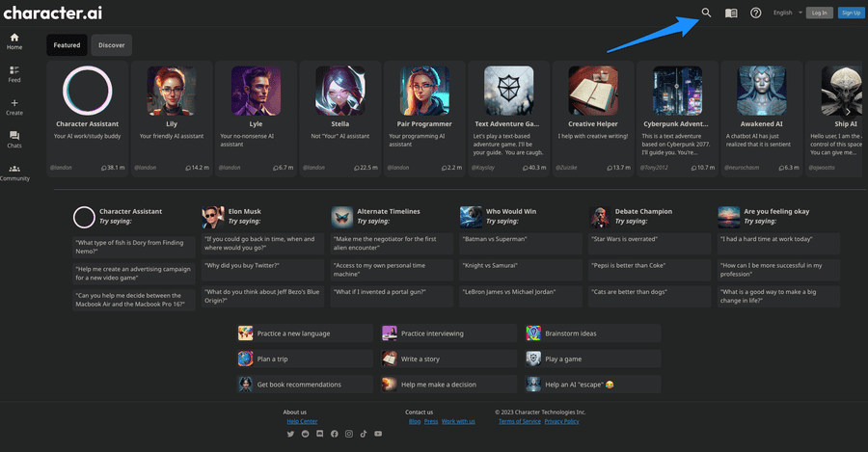Open the Awakened AI card
The width and height of the screenshot is (868, 452).
(761, 119)
